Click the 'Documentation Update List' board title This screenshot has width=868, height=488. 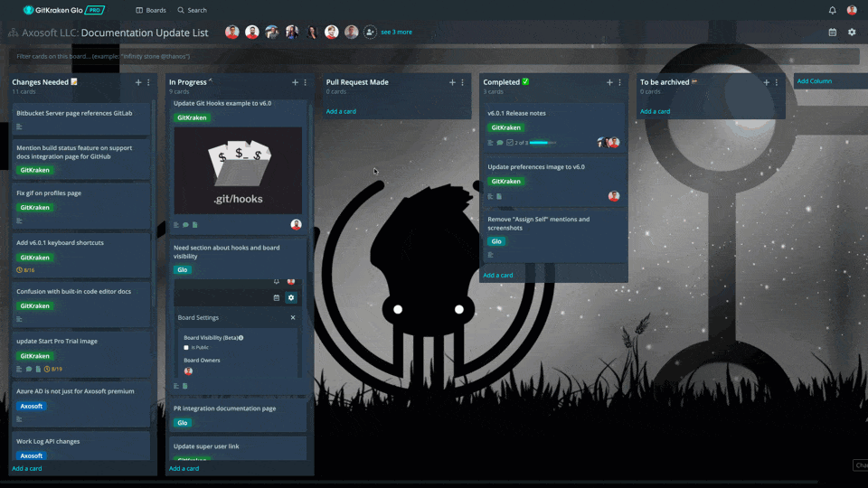(x=145, y=33)
